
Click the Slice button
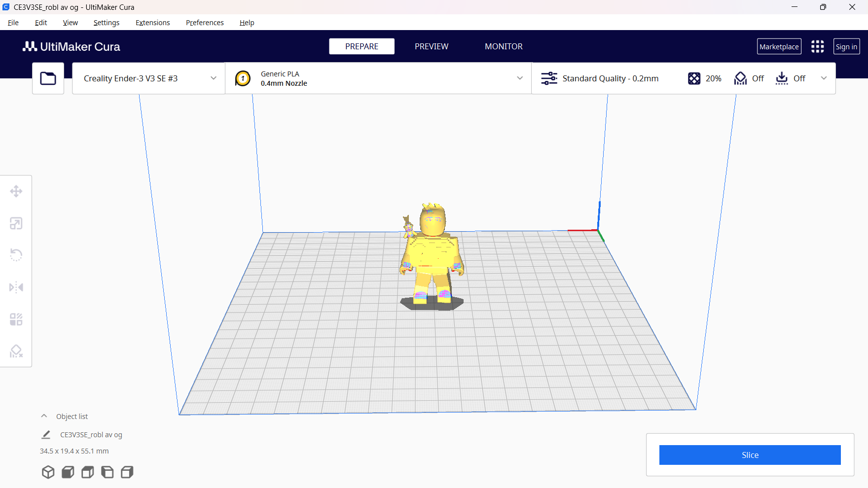tap(750, 455)
